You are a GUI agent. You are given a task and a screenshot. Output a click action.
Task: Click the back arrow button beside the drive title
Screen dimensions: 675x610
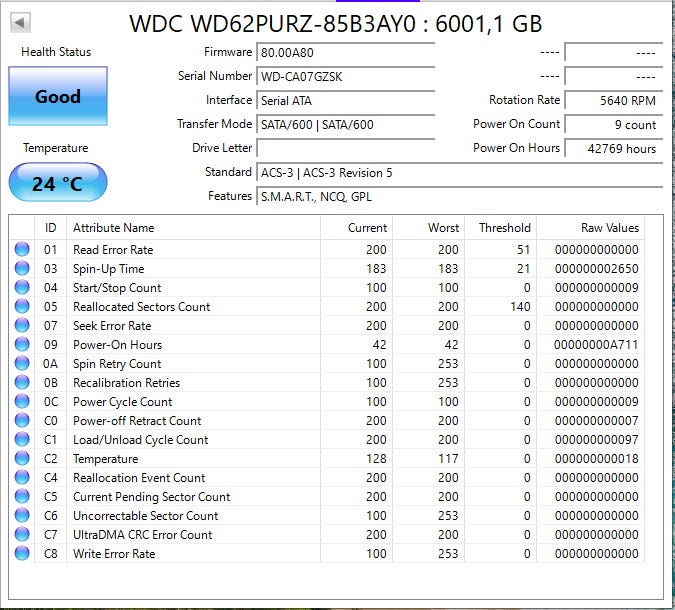pyautogui.click(x=20, y=22)
